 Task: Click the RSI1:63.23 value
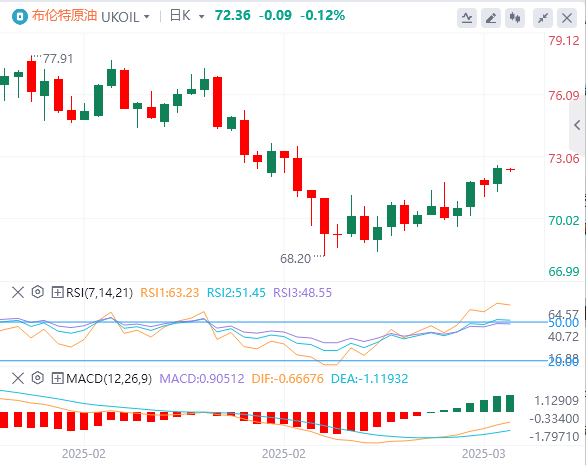tap(170, 293)
